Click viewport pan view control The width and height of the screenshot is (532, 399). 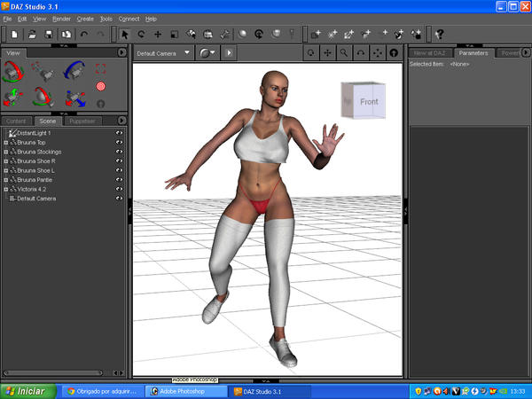(327, 53)
